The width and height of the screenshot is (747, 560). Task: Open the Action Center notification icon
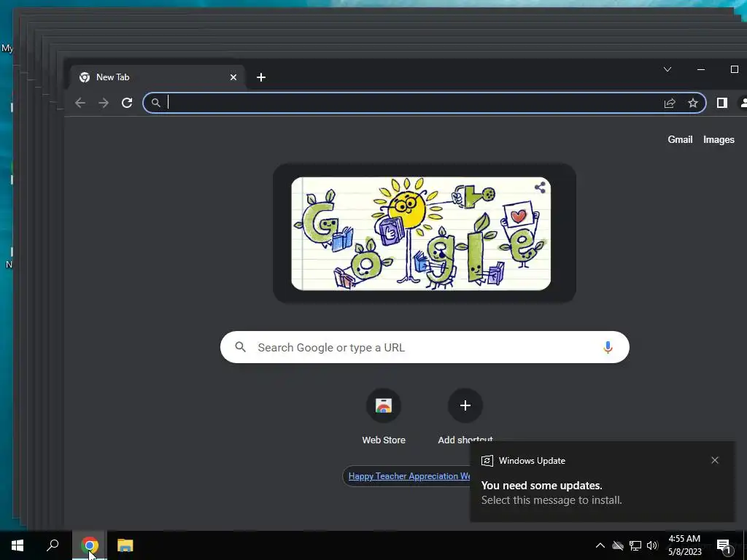coord(724,546)
